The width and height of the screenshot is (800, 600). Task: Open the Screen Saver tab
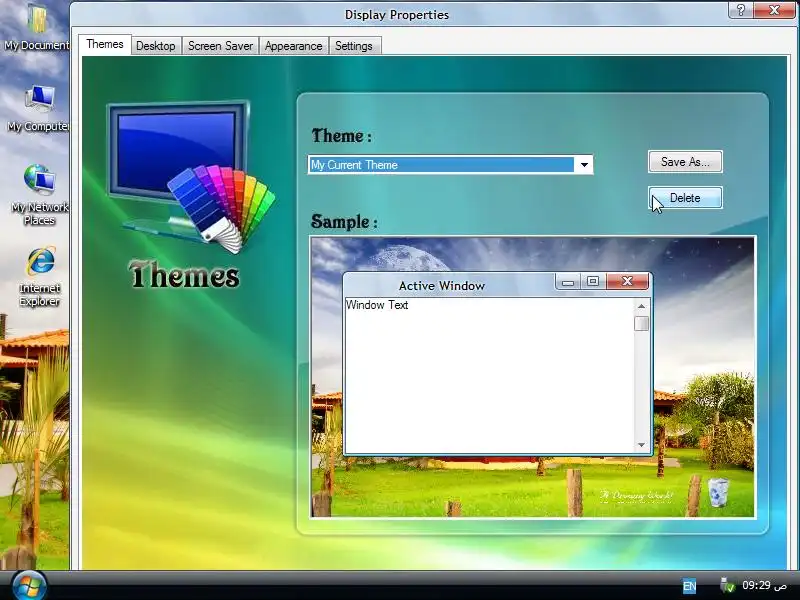[220, 46]
